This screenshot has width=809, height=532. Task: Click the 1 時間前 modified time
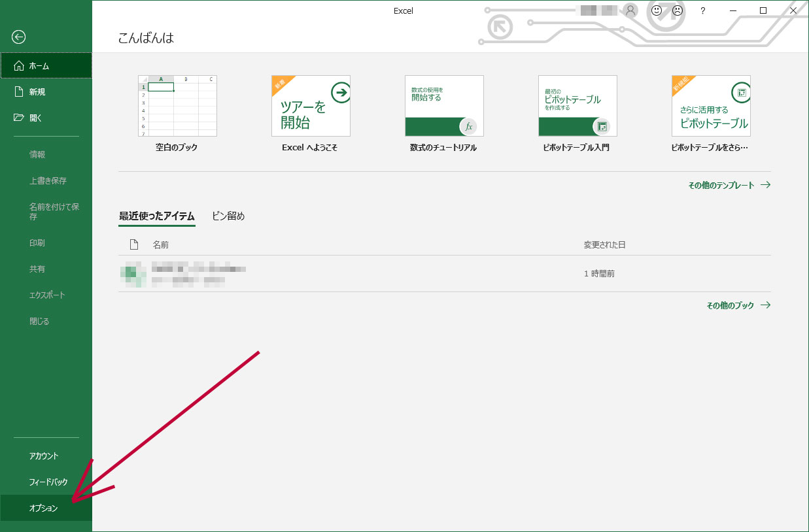pos(599,274)
